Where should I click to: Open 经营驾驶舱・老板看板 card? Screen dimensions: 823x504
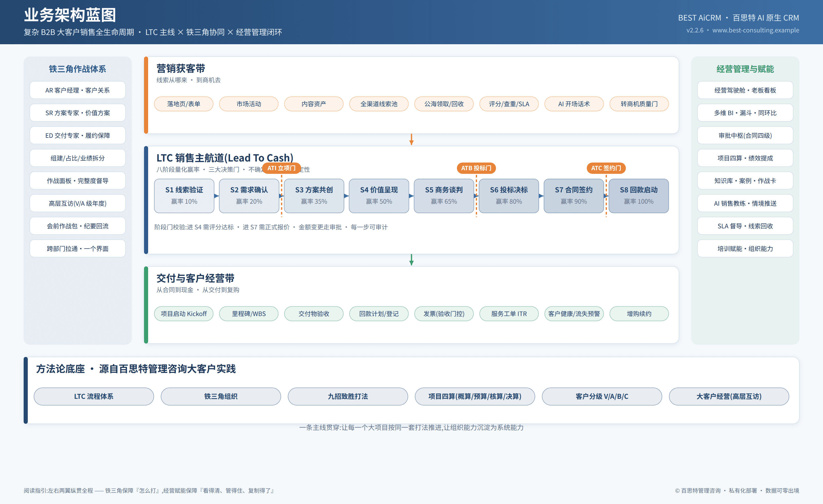745,90
